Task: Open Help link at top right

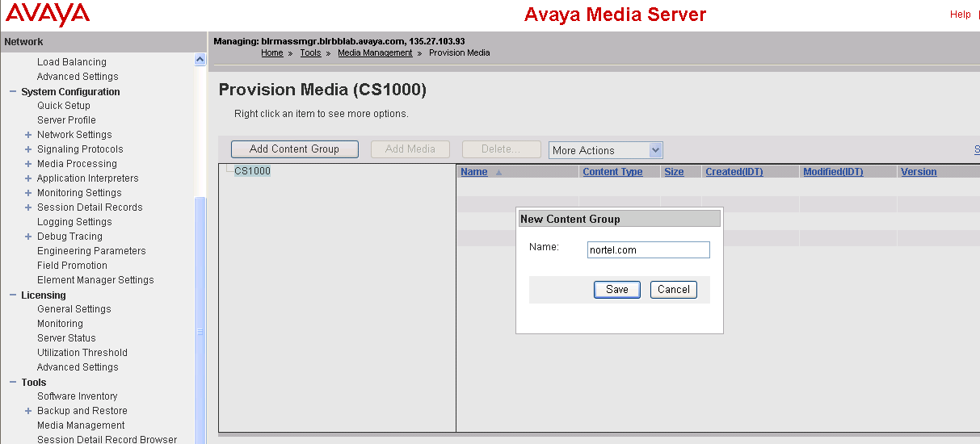Action: [x=961, y=15]
